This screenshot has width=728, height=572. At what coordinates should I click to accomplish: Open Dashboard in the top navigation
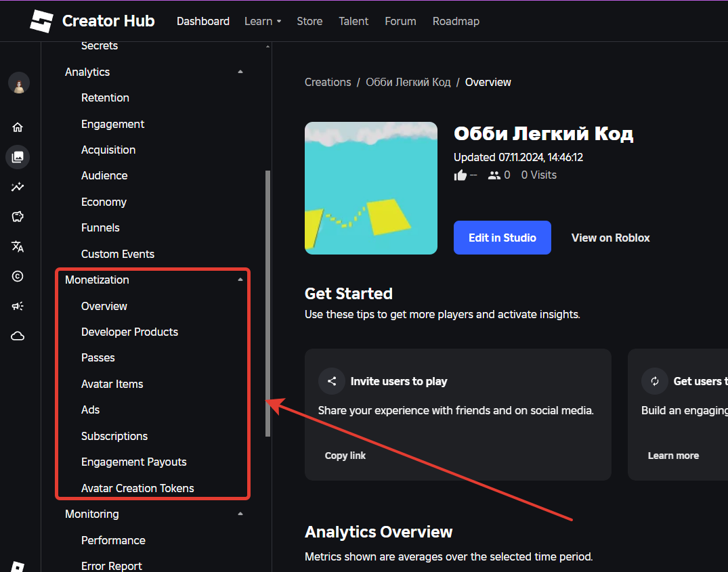(x=203, y=22)
